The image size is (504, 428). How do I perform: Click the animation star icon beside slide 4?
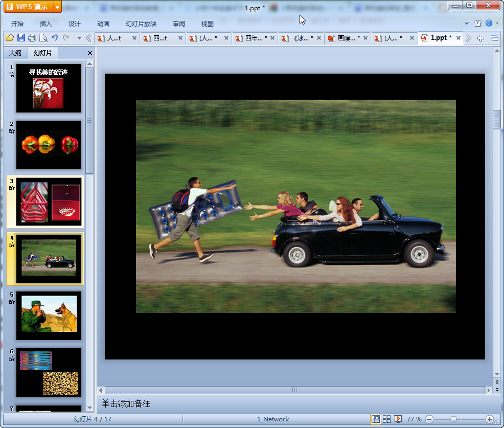tap(12, 245)
